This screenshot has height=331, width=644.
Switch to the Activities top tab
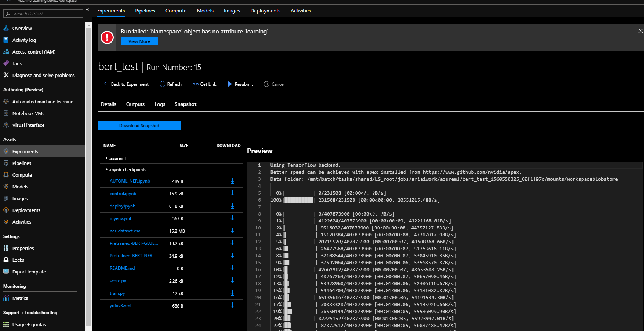click(301, 11)
